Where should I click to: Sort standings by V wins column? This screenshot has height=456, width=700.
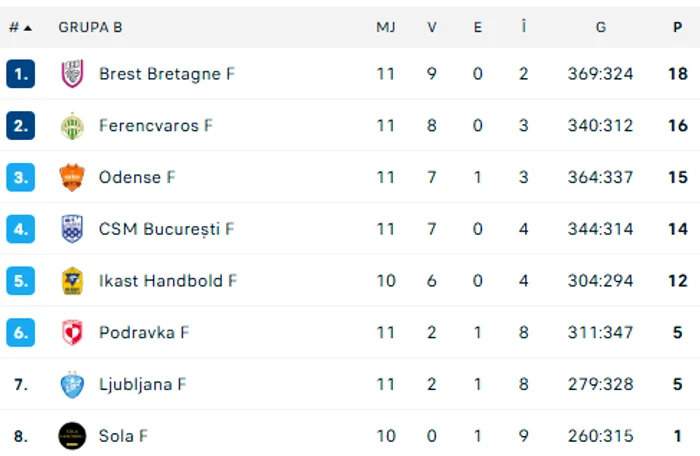(x=432, y=27)
